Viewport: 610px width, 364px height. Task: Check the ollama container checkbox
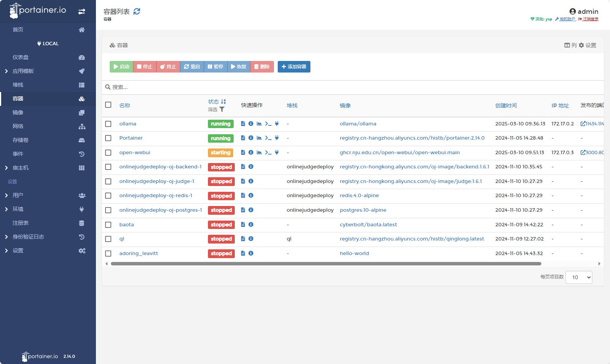click(x=108, y=124)
